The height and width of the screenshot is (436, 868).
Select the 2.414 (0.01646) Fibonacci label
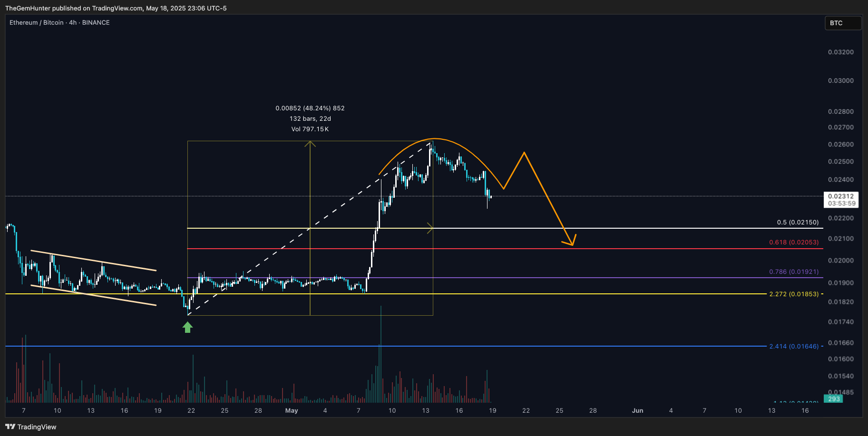[794, 346]
